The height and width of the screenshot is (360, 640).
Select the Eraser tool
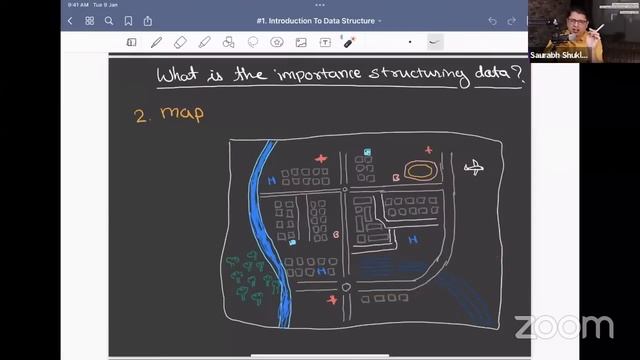[180, 42]
